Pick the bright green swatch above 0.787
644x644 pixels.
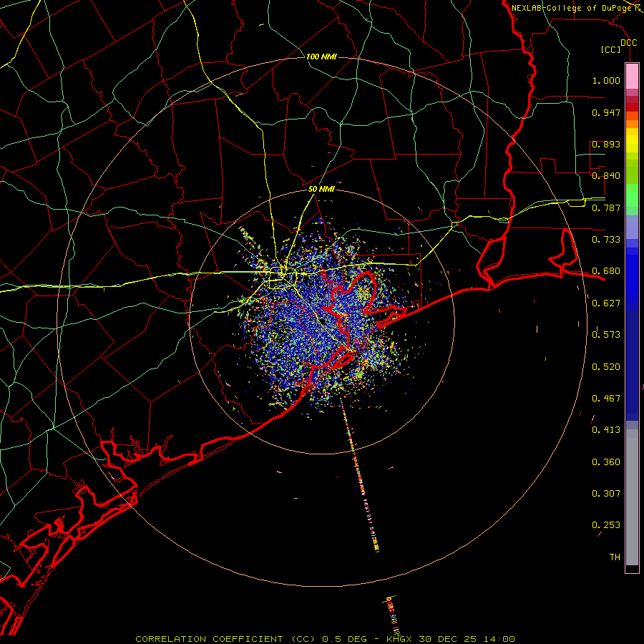coord(632,195)
